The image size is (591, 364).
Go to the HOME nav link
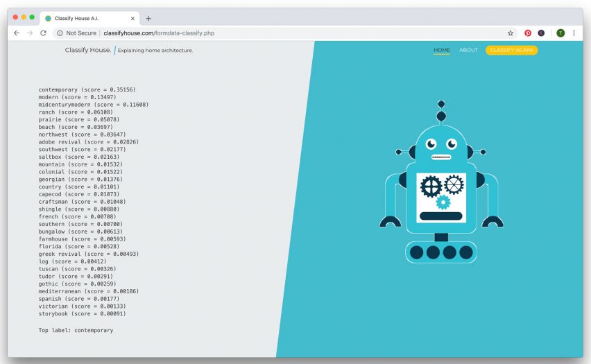point(442,50)
